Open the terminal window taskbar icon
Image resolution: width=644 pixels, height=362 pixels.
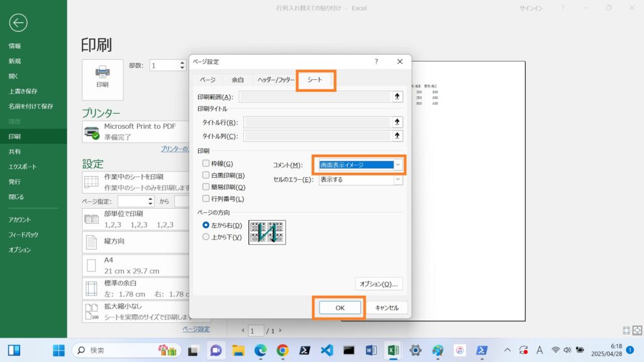tap(348, 350)
